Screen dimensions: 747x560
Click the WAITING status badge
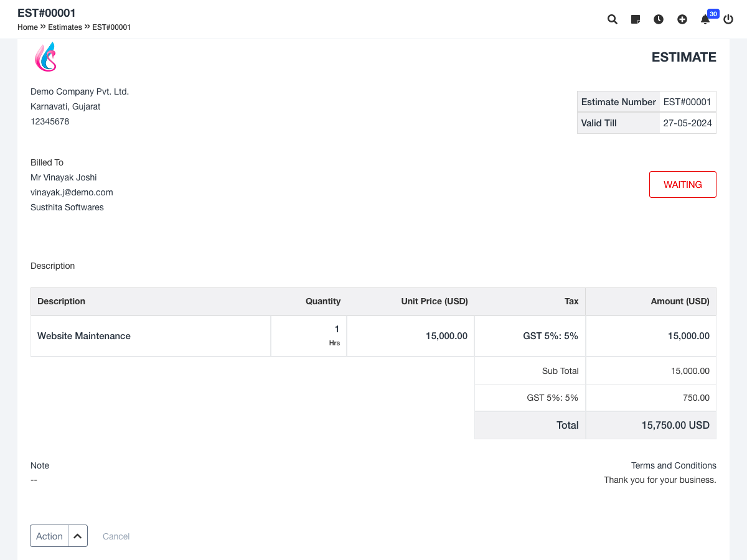click(x=682, y=185)
